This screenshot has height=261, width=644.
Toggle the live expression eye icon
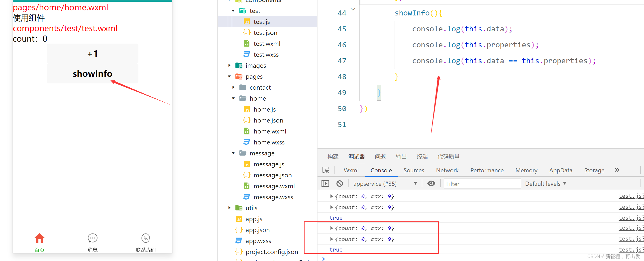431,184
